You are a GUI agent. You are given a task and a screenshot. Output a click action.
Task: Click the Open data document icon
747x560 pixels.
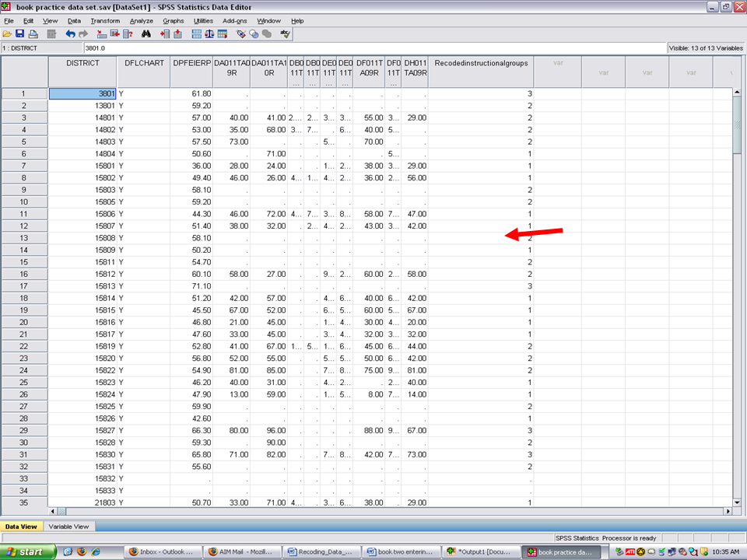point(7,34)
